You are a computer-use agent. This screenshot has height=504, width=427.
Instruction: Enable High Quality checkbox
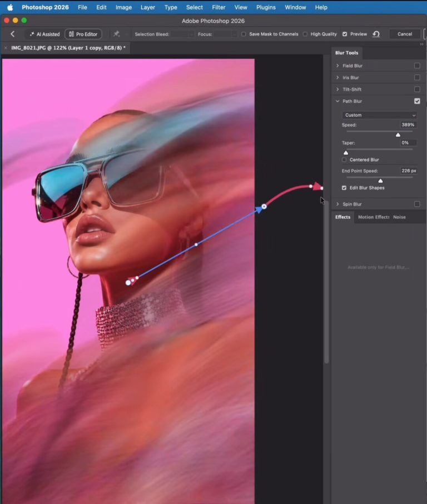pyautogui.click(x=305, y=34)
